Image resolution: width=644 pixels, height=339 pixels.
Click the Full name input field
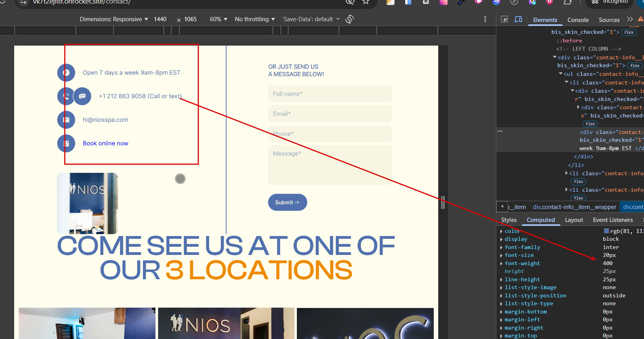(330, 94)
